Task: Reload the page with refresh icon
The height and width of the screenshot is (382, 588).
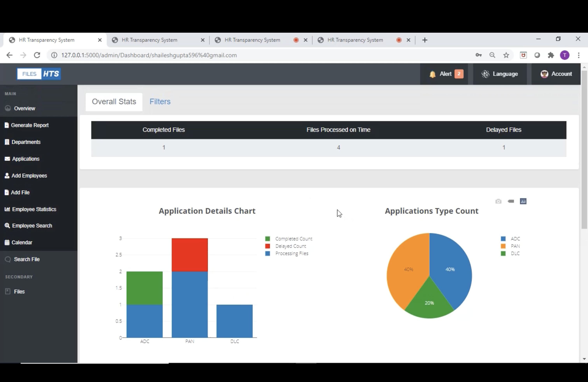Action: (37, 55)
